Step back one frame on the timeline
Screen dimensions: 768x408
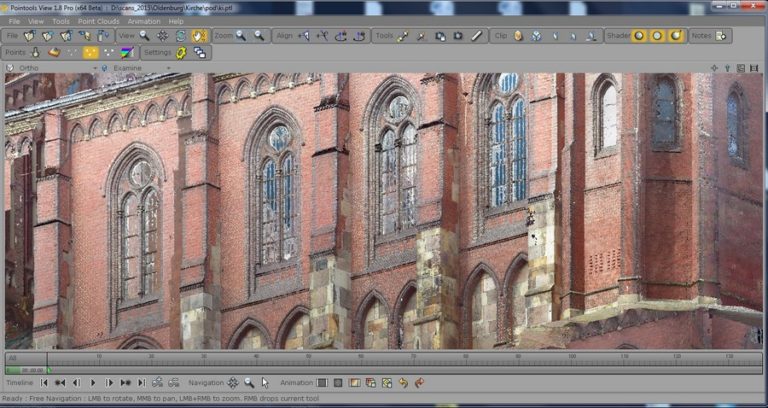click(x=76, y=383)
